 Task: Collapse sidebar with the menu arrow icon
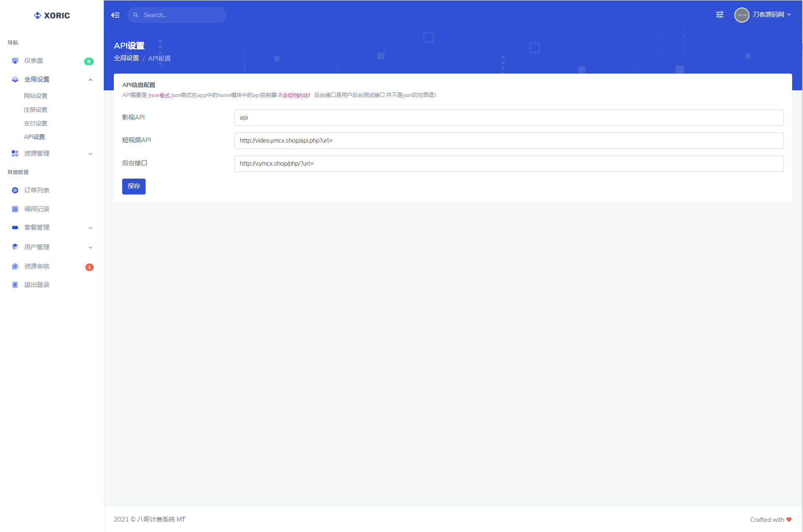pyautogui.click(x=115, y=15)
